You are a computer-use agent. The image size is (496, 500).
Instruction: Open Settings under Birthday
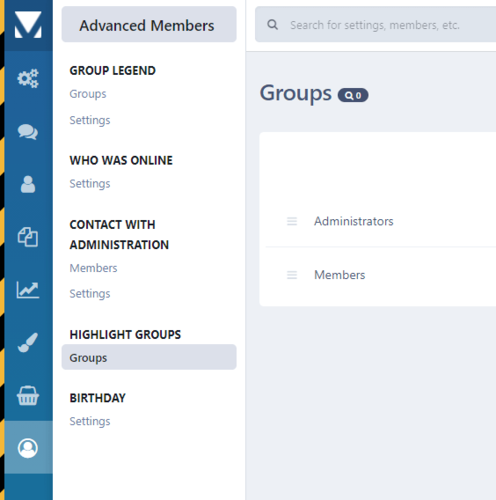click(x=90, y=421)
